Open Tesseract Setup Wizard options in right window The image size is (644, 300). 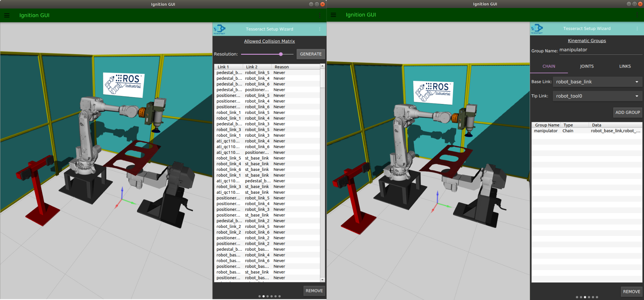click(637, 29)
